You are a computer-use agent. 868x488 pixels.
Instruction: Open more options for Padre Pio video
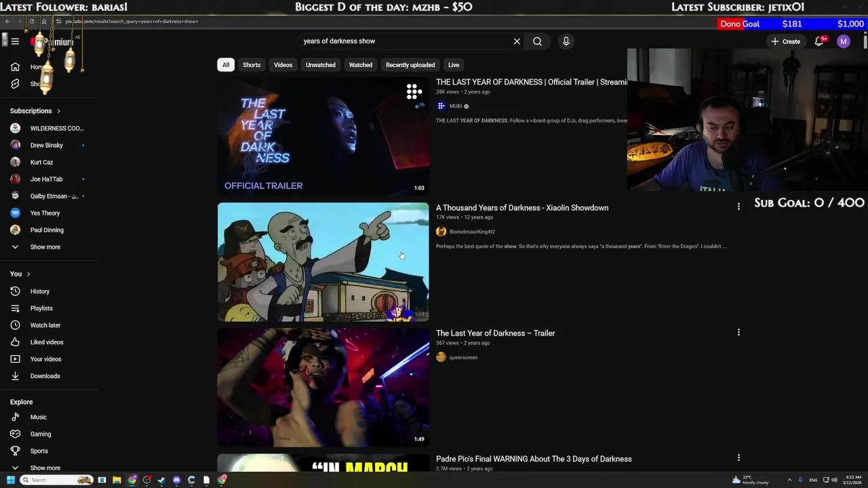click(x=738, y=457)
